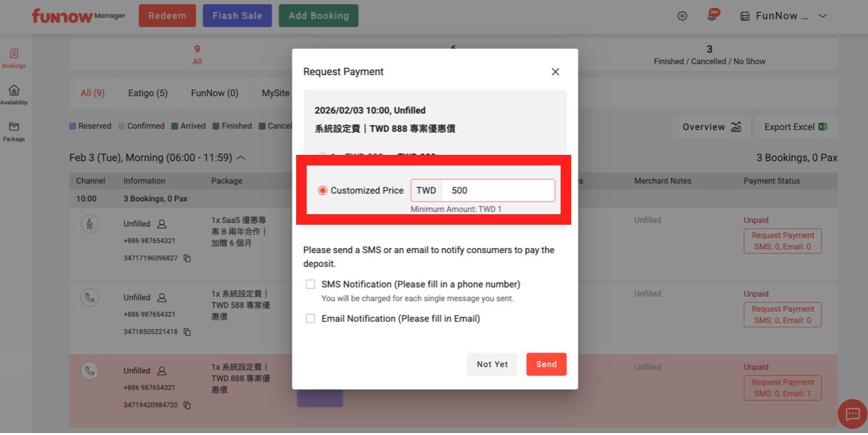Open Availability in the sidebar
The height and width of the screenshot is (435, 868).
[13, 94]
